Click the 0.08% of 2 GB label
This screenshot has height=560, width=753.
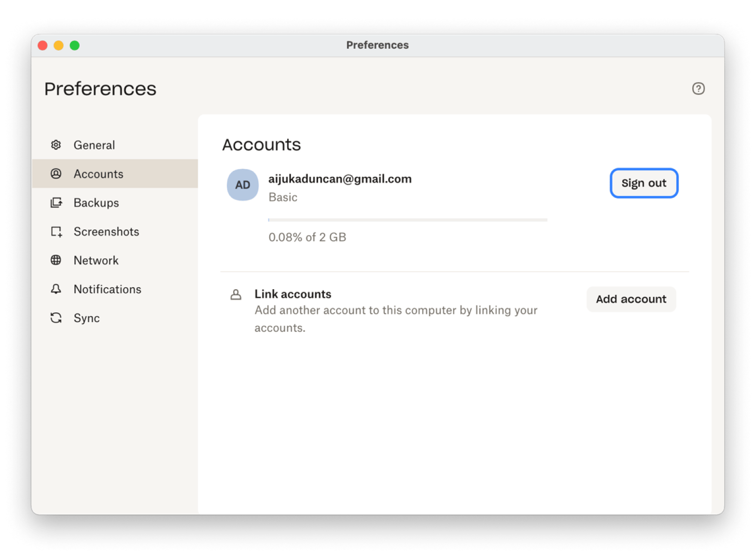[307, 237]
